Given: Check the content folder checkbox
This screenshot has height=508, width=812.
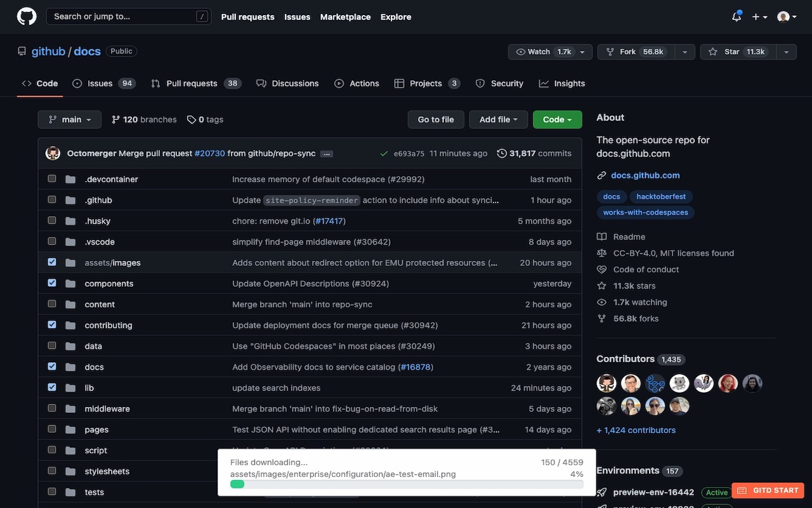Looking at the screenshot, I should pyautogui.click(x=51, y=304).
